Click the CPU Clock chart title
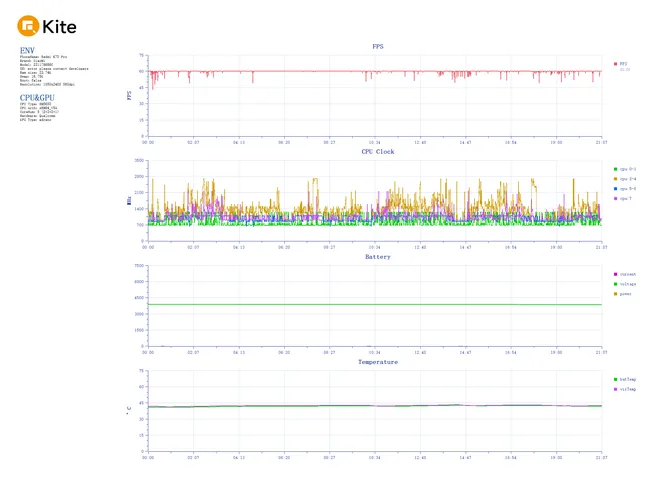Screen dimensions: 670x497 click(377, 151)
